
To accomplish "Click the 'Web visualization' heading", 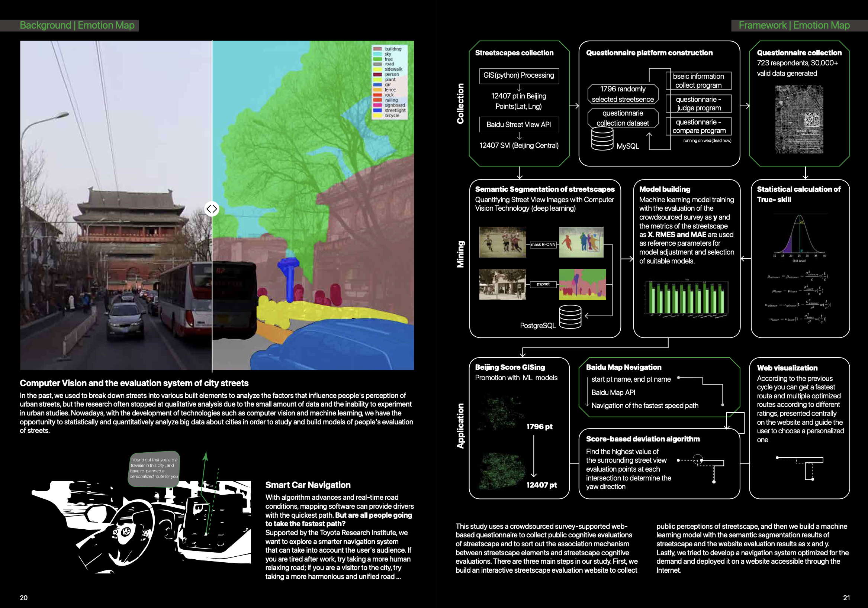I will (x=787, y=368).
